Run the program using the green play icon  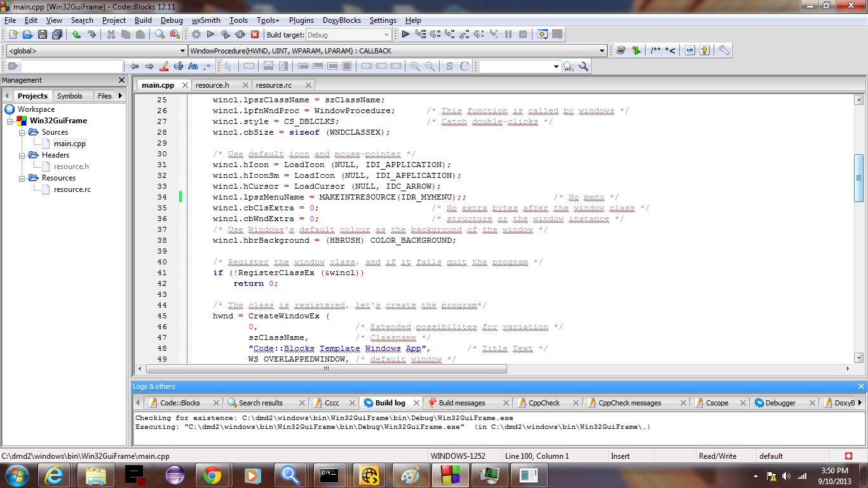pyautogui.click(x=210, y=34)
